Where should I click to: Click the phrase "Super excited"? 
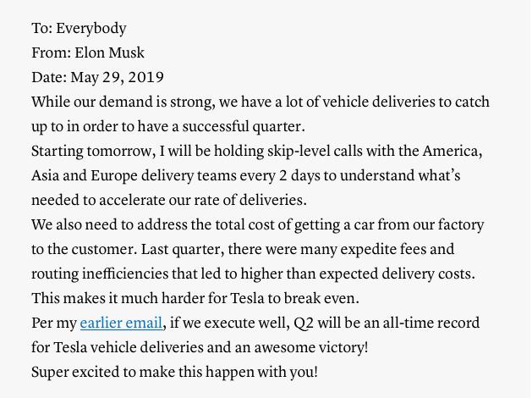75,372
